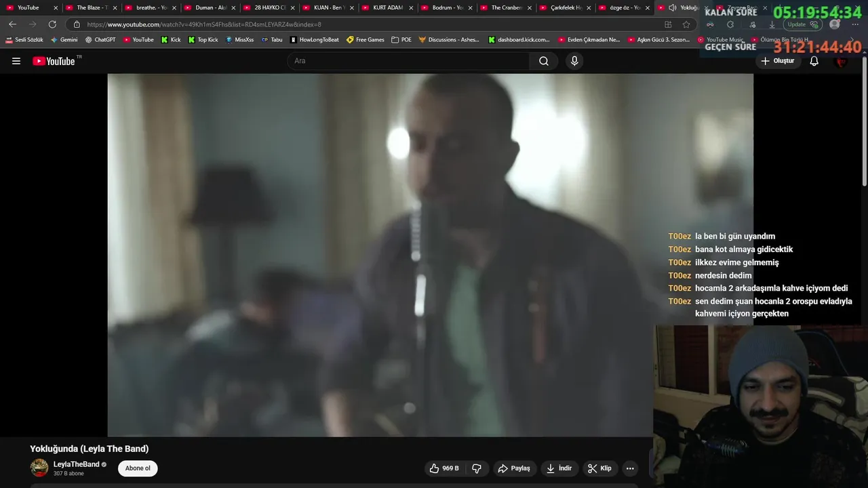Open YouTube bookmark in bookmarks bar
The height and width of the screenshot is (488, 868).
pyautogui.click(x=138, y=40)
